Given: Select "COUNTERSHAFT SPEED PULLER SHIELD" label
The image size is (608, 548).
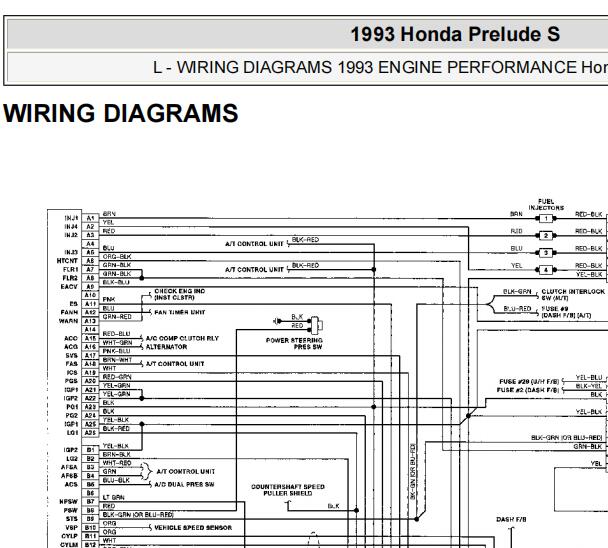Looking at the screenshot, I should [288, 490].
